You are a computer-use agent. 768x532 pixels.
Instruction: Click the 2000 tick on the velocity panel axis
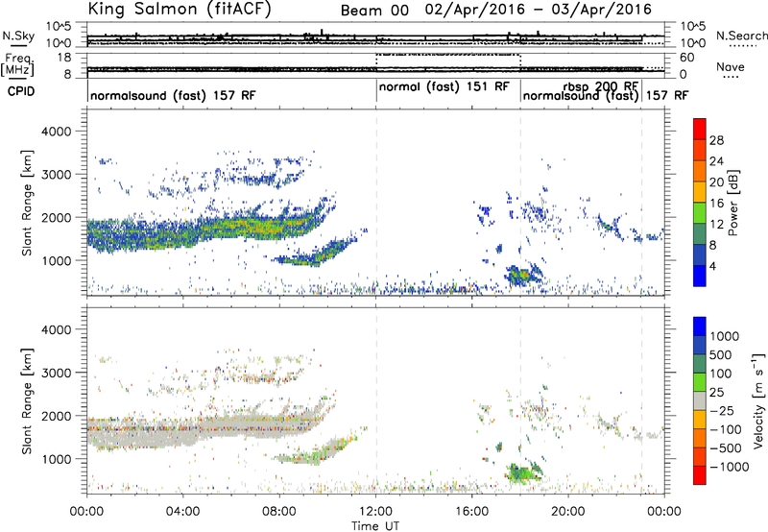pyautogui.click(x=57, y=416)
